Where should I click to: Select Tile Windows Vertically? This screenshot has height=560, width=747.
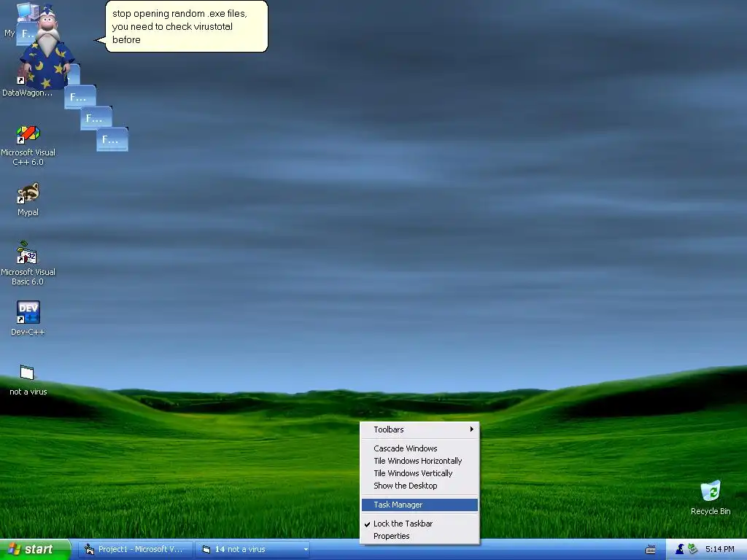[419, 472]
